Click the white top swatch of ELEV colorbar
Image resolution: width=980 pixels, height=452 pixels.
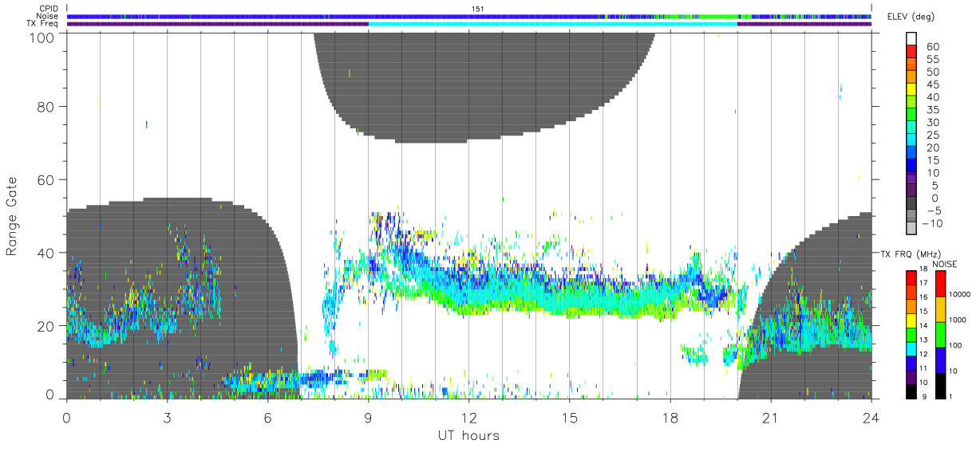[911, 38]
